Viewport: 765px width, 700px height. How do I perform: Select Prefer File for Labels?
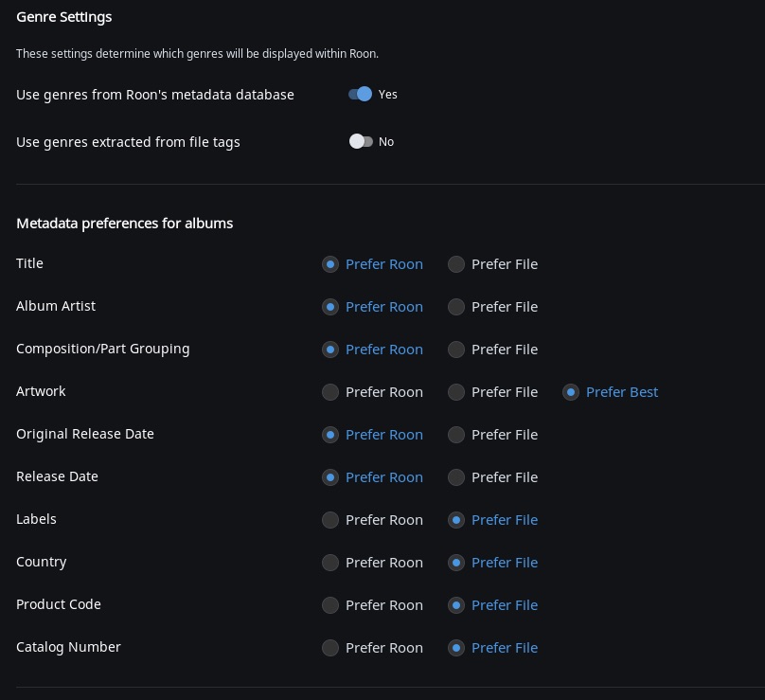(x=456, y=520)
